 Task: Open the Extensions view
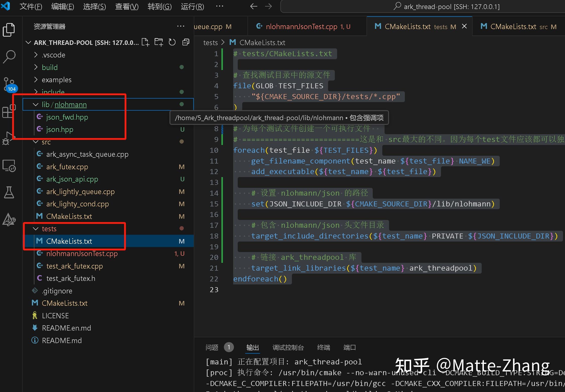pyautogui.click(x=9, y=112)
